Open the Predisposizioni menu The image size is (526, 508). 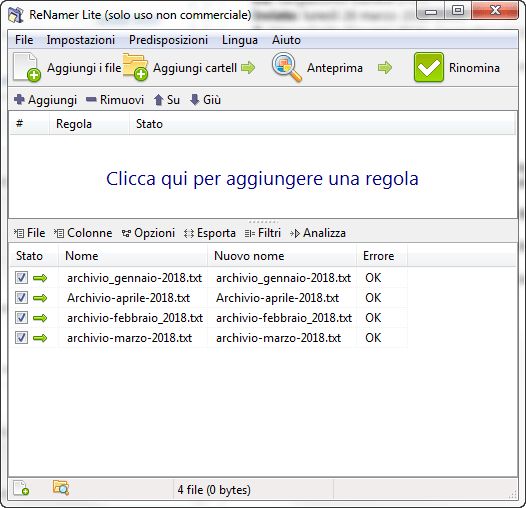(168, 40)
